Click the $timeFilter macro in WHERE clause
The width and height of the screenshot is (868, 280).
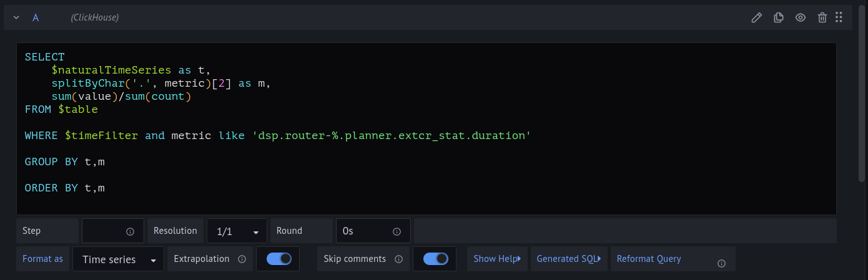[102, 135]
